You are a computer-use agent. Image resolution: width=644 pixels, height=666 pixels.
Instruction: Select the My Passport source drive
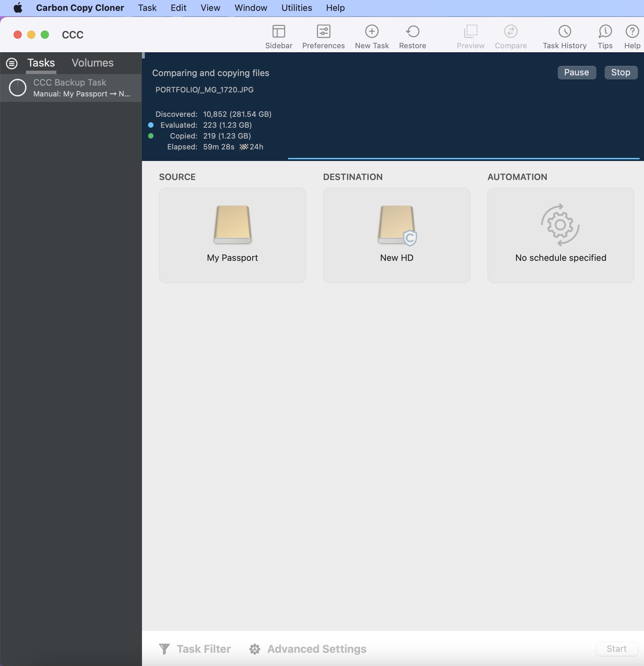[x=232, y=235]
